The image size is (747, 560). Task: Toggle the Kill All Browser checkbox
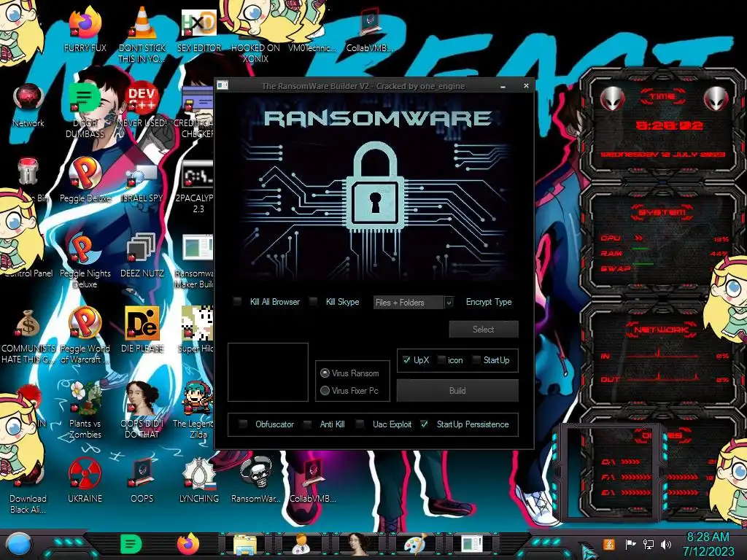tap(237, 301)
